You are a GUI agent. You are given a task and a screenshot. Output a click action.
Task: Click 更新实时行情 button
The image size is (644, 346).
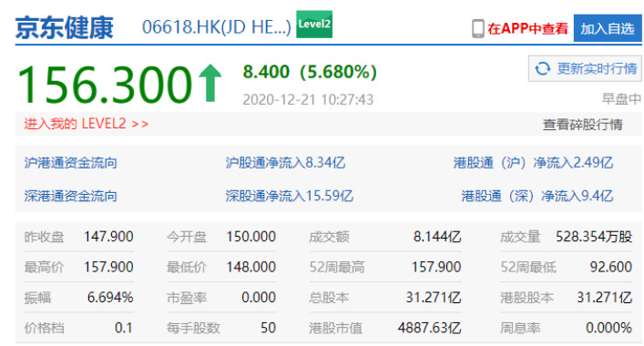[x=585, y=68]
